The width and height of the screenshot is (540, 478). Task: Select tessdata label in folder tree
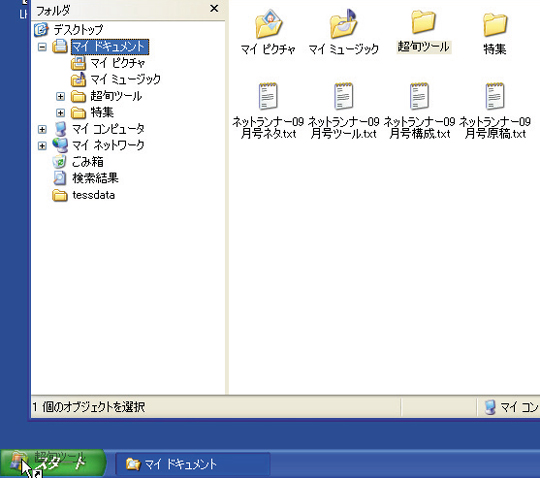(x=94, y=195)
